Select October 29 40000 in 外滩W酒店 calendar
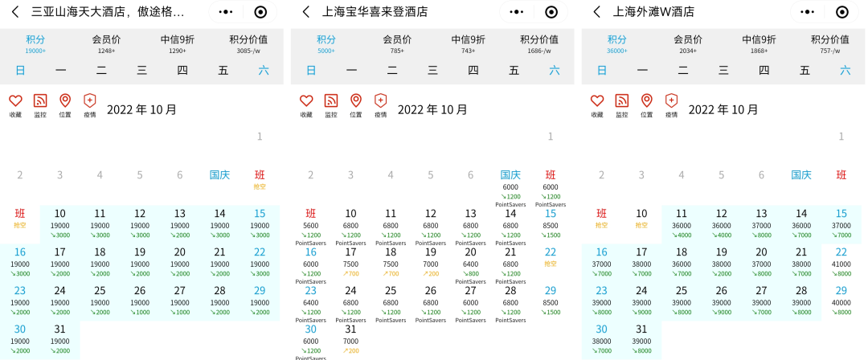This screenshot has width=868, height=360. 841,301
